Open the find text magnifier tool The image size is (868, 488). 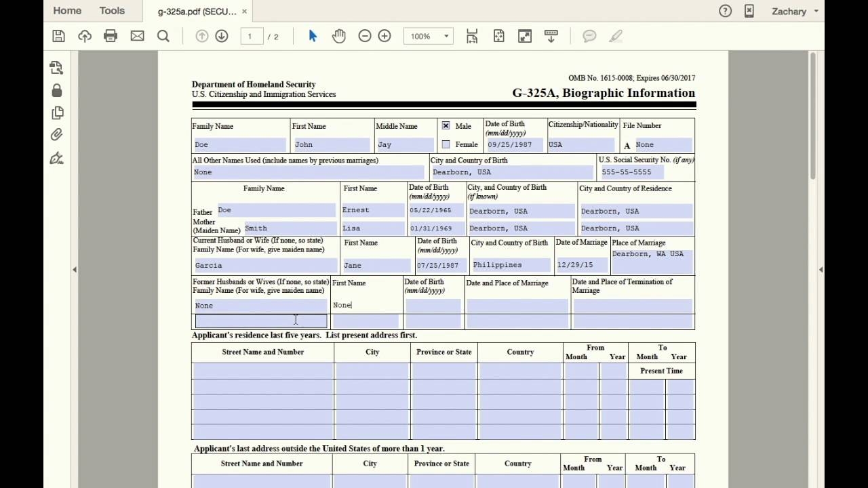163,36
